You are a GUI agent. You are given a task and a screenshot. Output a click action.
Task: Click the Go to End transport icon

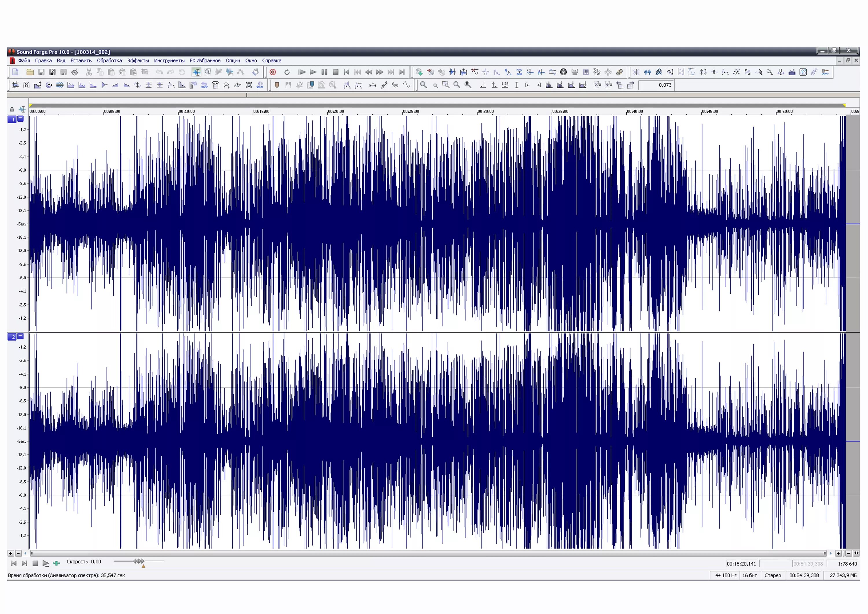pos(402,72)
